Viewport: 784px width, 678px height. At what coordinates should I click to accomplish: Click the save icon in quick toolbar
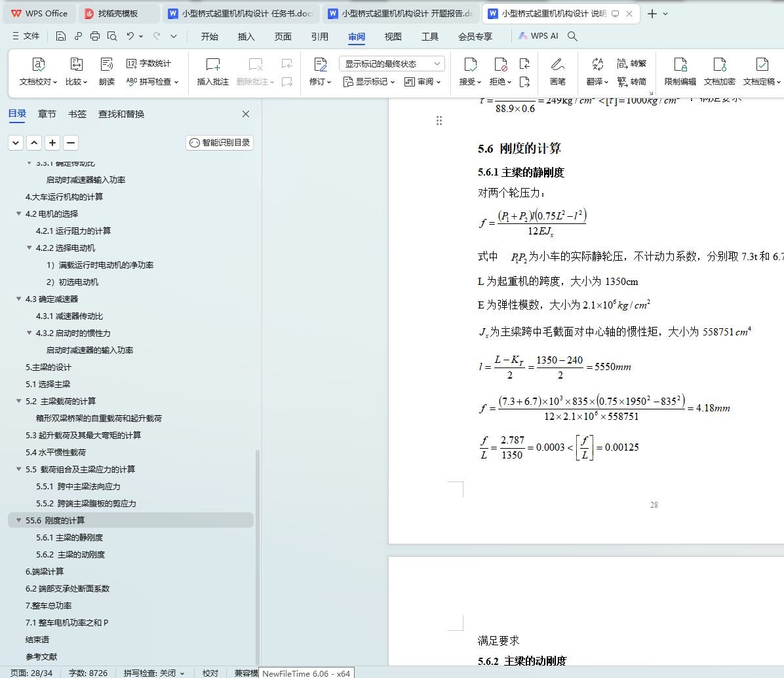tap(61, 36)
